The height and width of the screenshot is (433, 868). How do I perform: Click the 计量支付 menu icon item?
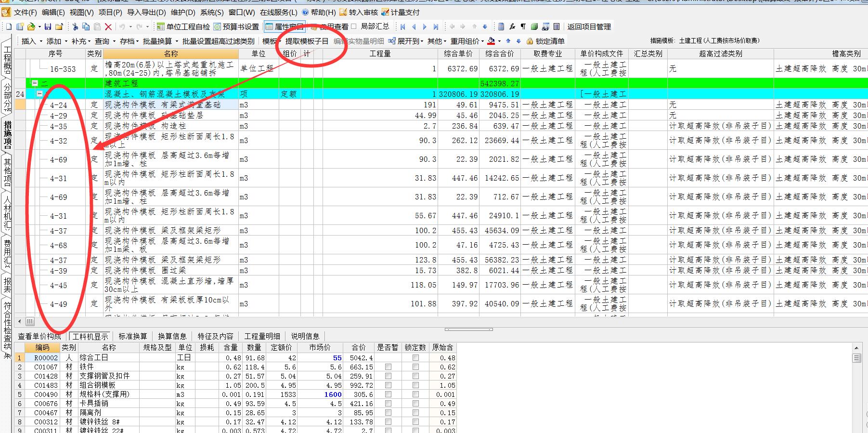click(x=401, y=12)
